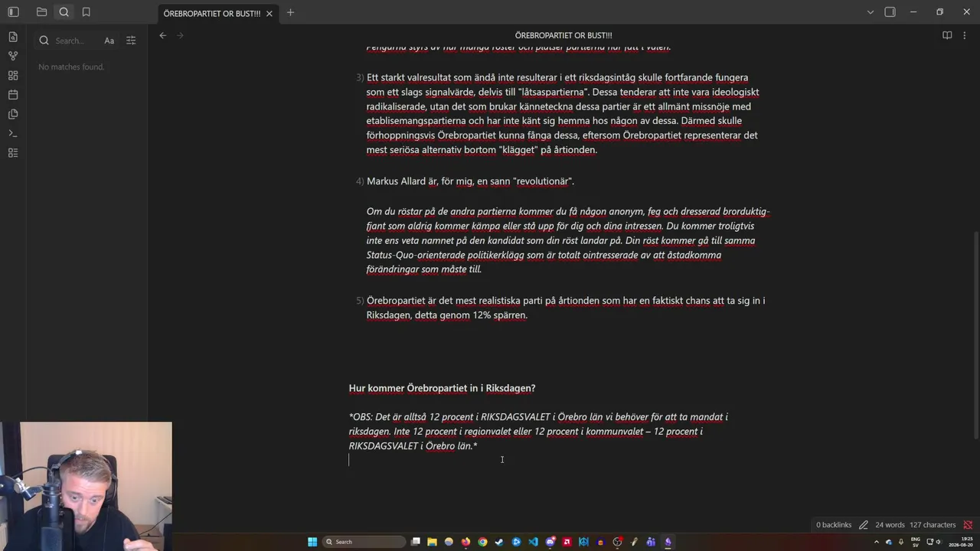Click the 127 characters status entry
The height and width of the screenshot is (551, 980).
pyautogui.click(x=933, y=525)
